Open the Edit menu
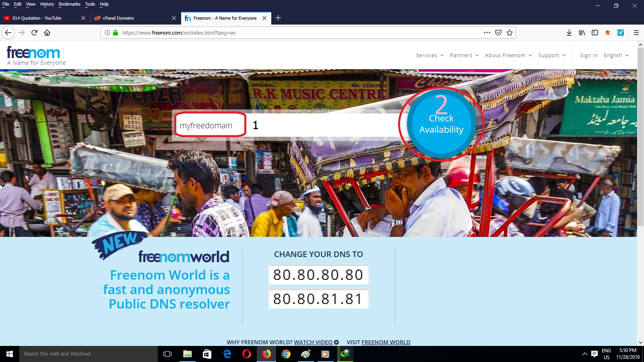This screenshot has width=644, height=362. pos(18,4)
